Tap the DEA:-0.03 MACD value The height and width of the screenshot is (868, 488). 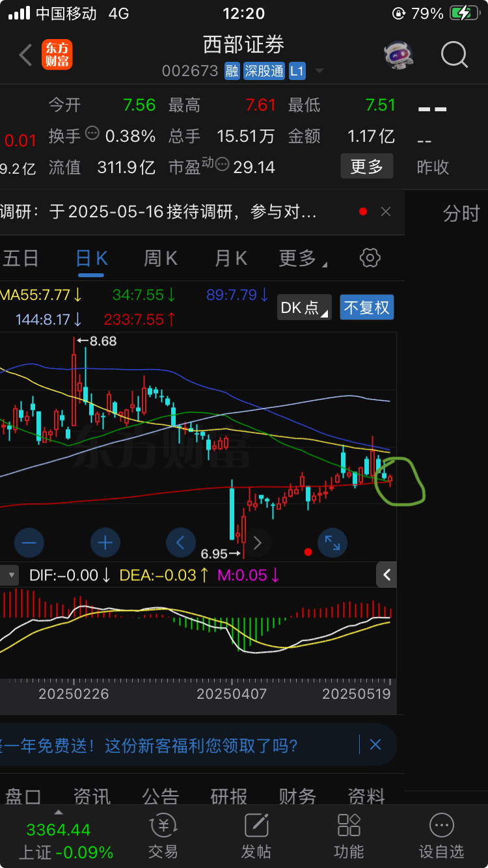(164, 575)
